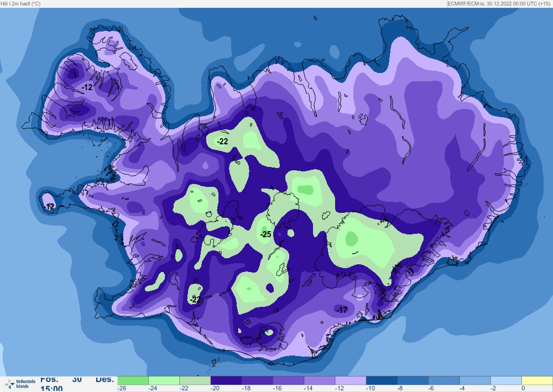Click the -17 temperature label in the southeast
This screenshot has height=392, width=553.
coord(342,310)
